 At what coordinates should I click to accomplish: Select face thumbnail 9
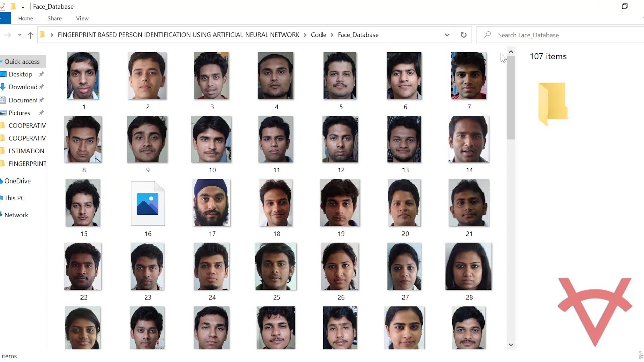coord(147,139)
